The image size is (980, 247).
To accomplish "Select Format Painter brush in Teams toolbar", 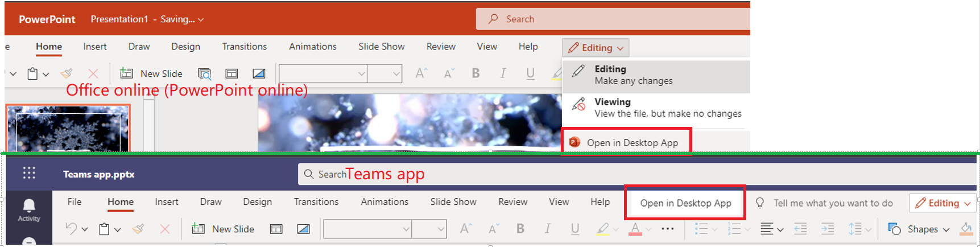I will click(138, 229).
